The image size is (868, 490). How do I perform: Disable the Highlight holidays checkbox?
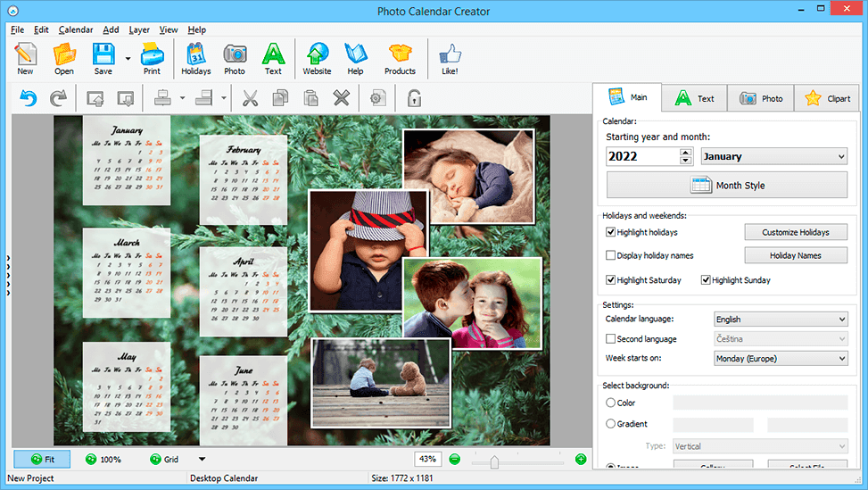point(611,232)
